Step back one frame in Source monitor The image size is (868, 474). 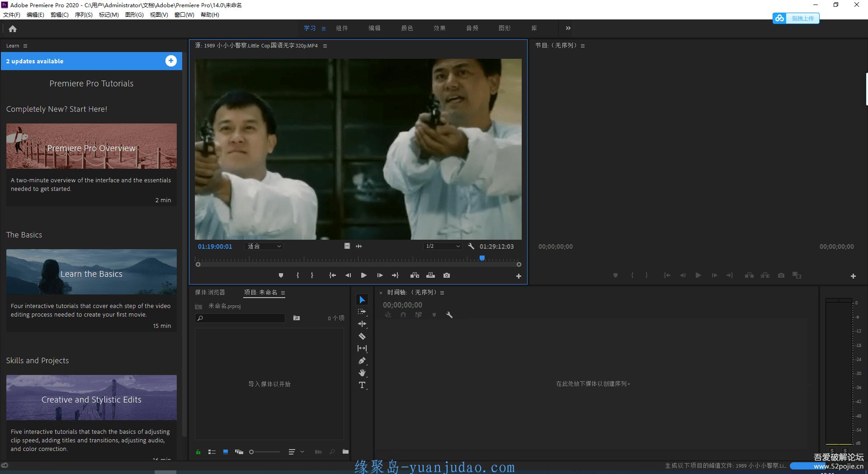[x=348, y=275]
